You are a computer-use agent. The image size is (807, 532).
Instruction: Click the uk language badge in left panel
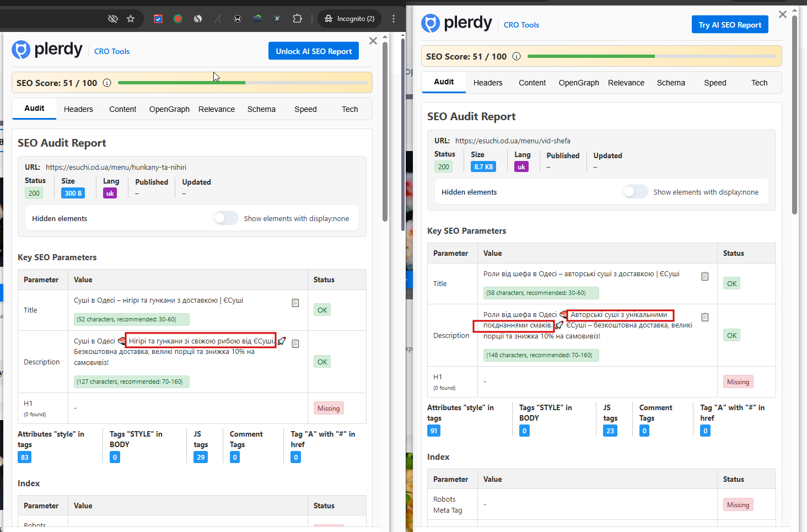pos(110,194)
